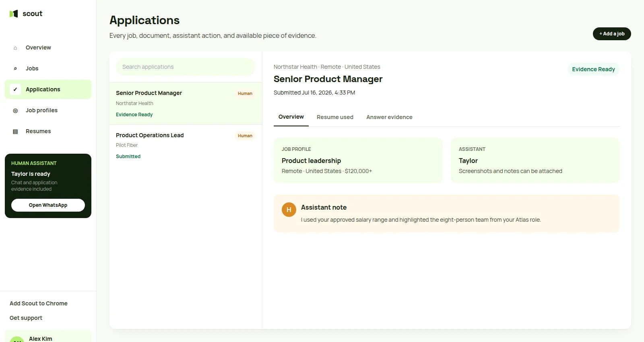Viewport: 644px width, 342px height.
Task: Click the Human badge on Product Operations Lead
Action: point(245,136)
